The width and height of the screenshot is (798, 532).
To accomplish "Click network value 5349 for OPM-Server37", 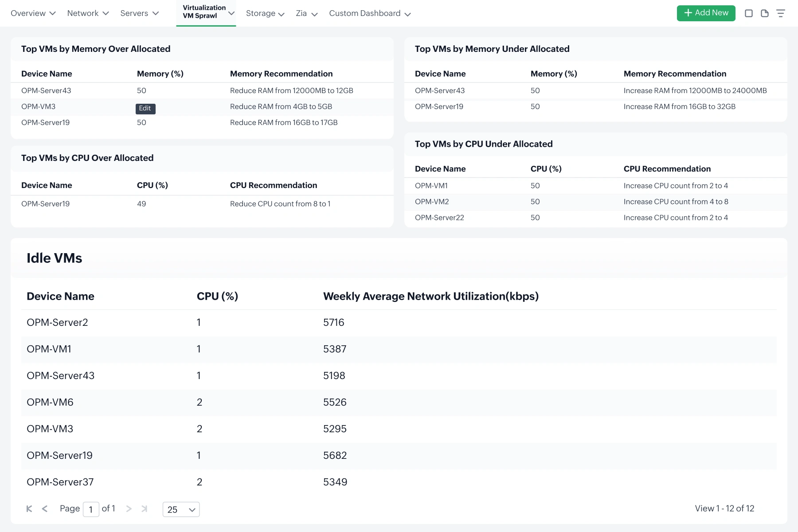I will 335,482.
